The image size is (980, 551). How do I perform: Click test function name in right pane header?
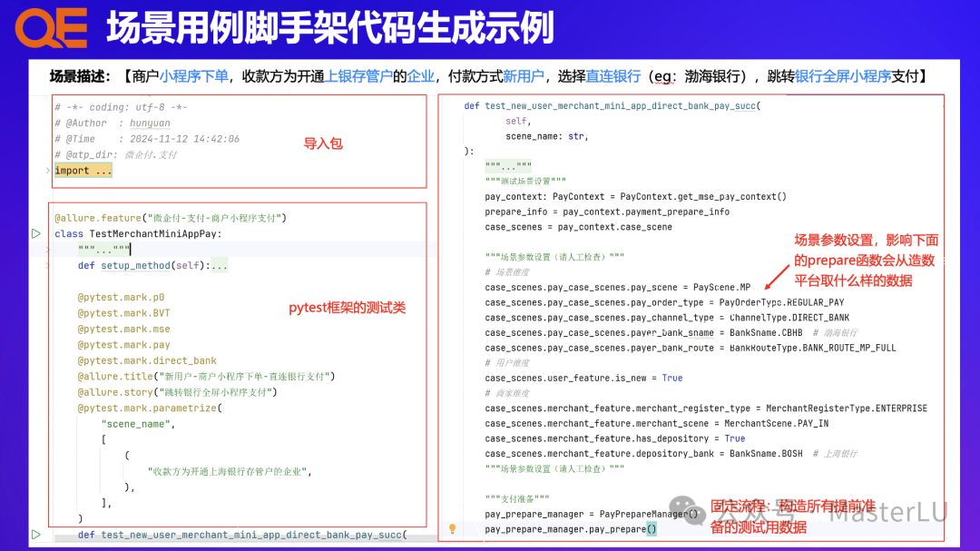pyautogui.click(x=620, y=105)
